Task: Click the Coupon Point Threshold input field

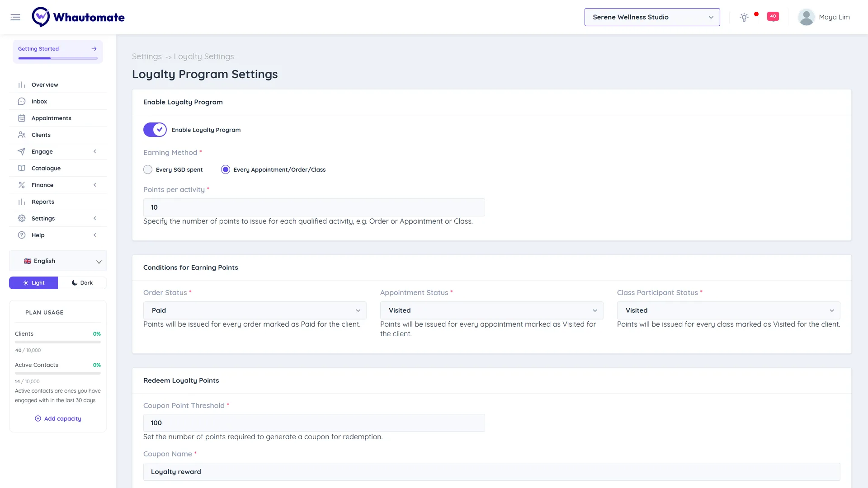Action: tap(314, 423)
